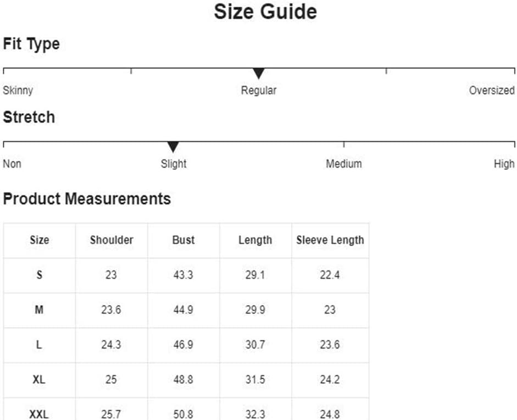Screen dimensions: 517x420
Task: Select the Skinny label on fit scale
Action: 18,90
